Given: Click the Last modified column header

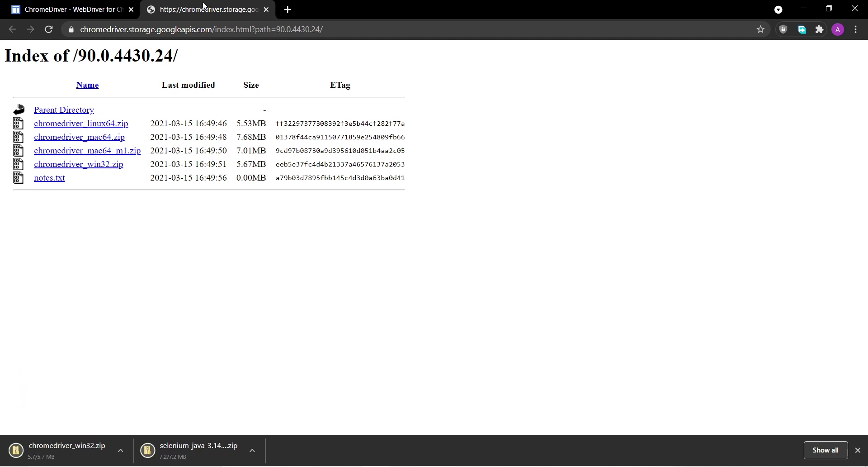Looking at the screenshot, I should [189, 85].
